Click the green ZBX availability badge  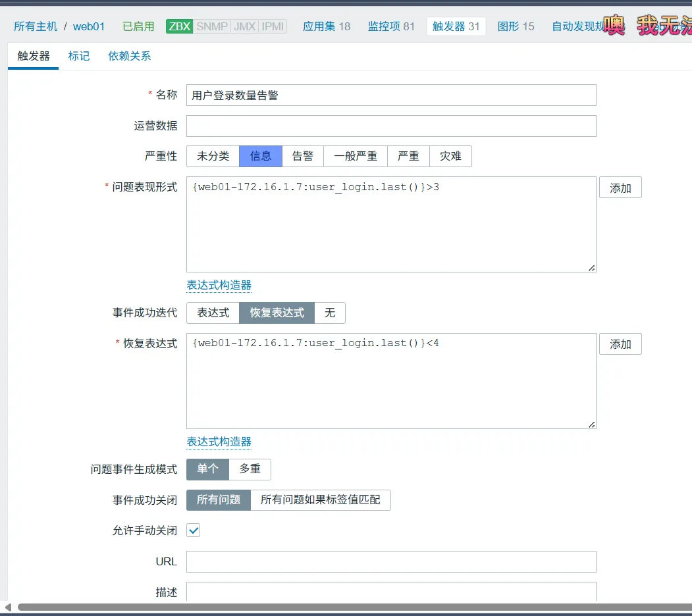(x=179, y=26)
